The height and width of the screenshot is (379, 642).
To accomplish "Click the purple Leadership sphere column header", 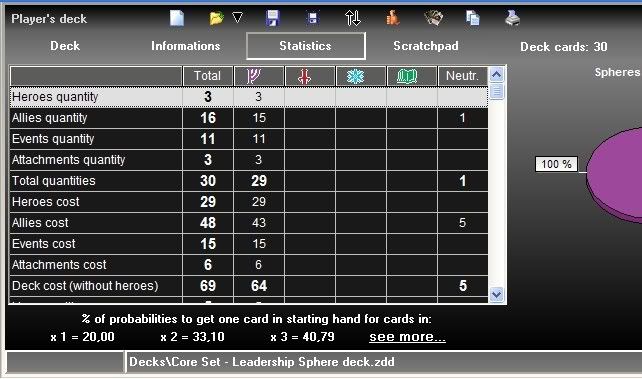I will 258,76.
